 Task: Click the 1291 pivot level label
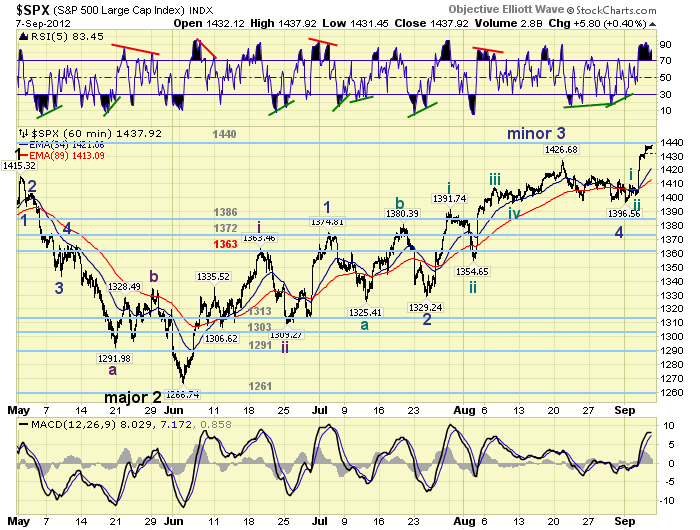pos(260,345)
